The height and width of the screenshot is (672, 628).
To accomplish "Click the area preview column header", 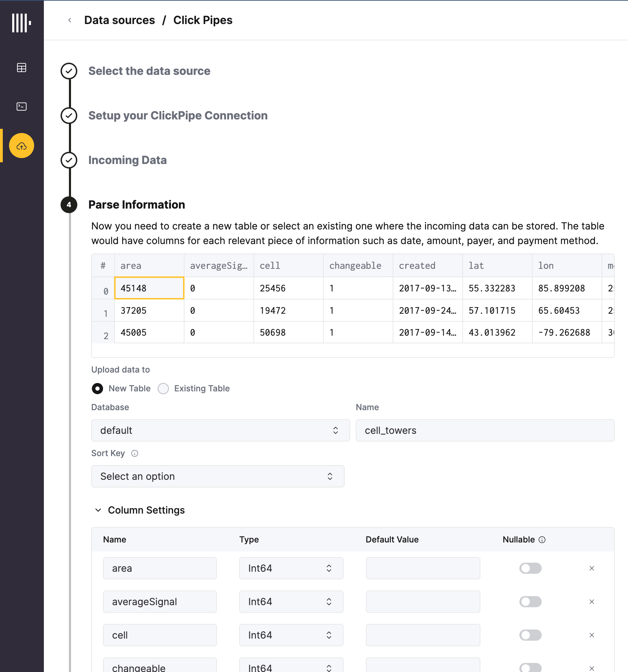I will coord(149,266).
